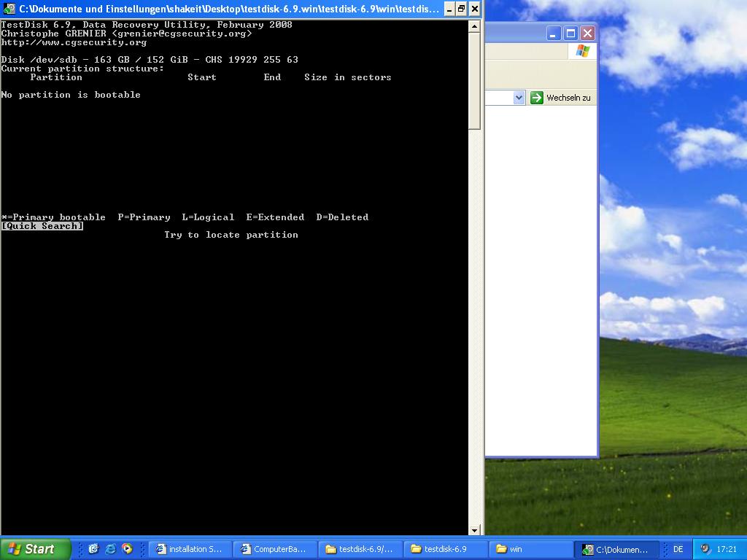
Task: Launch Internet Explorer from quick launch
Action: [111, 549]
